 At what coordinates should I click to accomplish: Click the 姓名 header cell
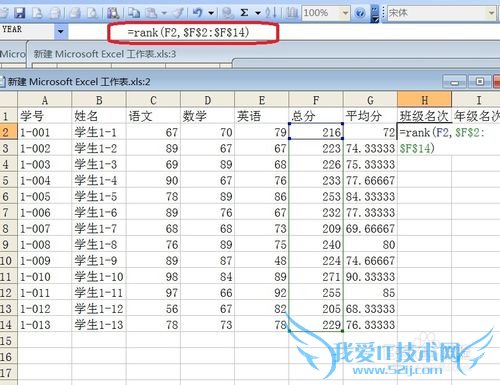99,116
